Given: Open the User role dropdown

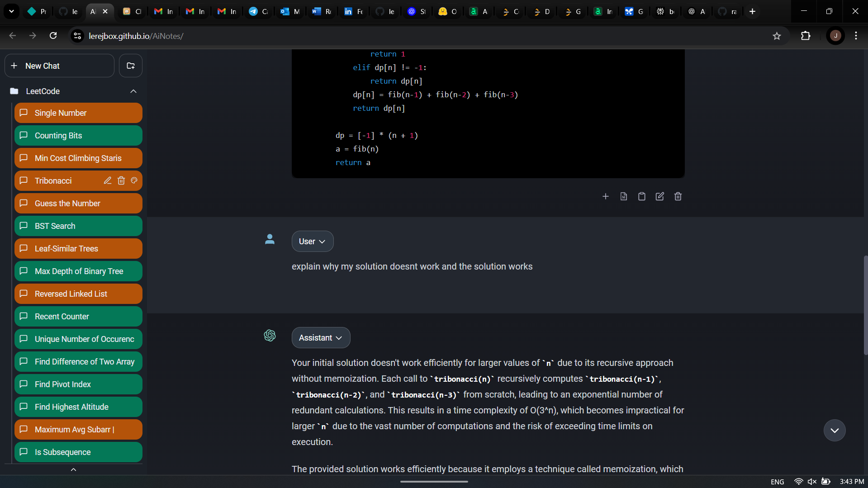Looking at the screenshot, I should click(313, 242).
